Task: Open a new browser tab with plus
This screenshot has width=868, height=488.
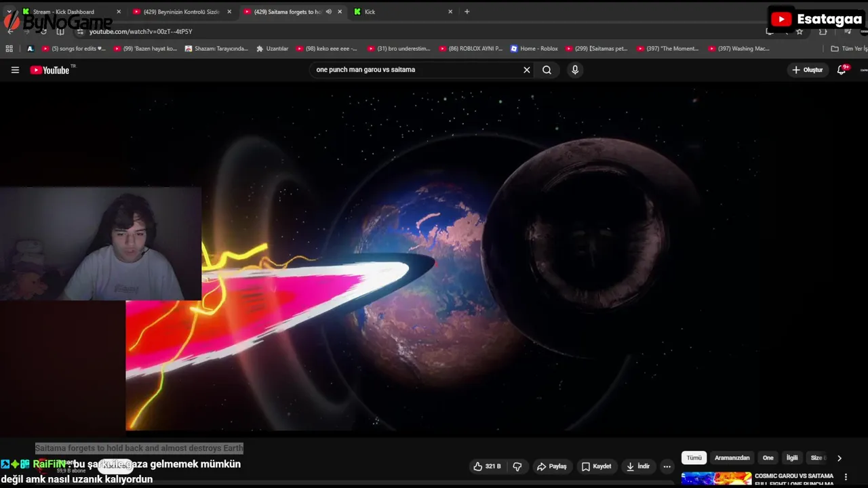Action: click(467, 12)
